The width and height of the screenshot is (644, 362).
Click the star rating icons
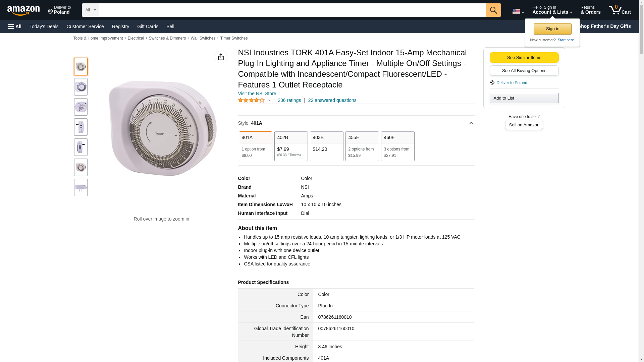251,100
